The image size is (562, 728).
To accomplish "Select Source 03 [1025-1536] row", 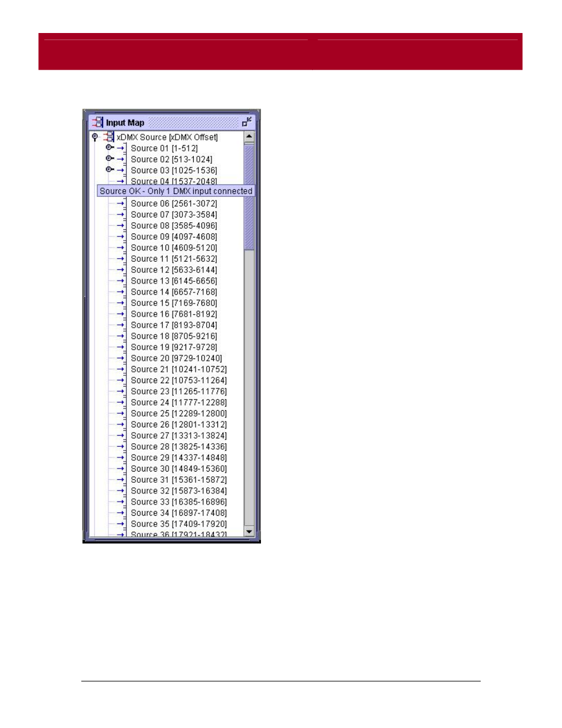I will coord(174,170).
